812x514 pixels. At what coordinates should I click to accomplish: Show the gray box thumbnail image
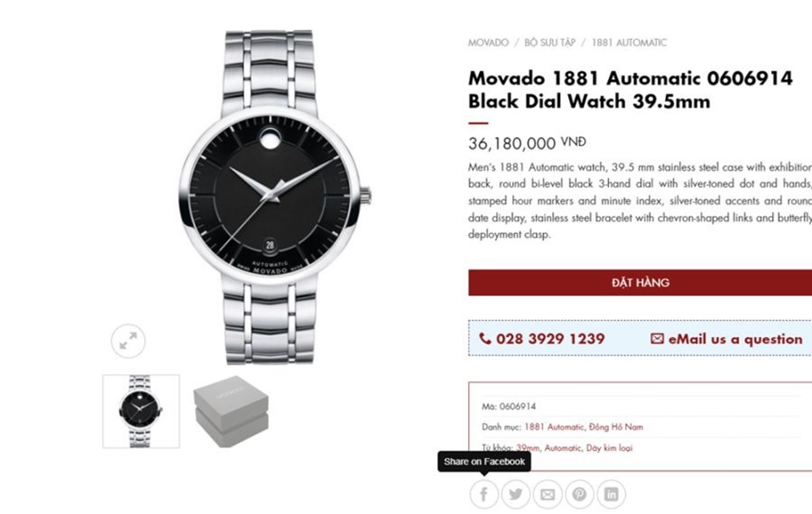tap(230, 411)
